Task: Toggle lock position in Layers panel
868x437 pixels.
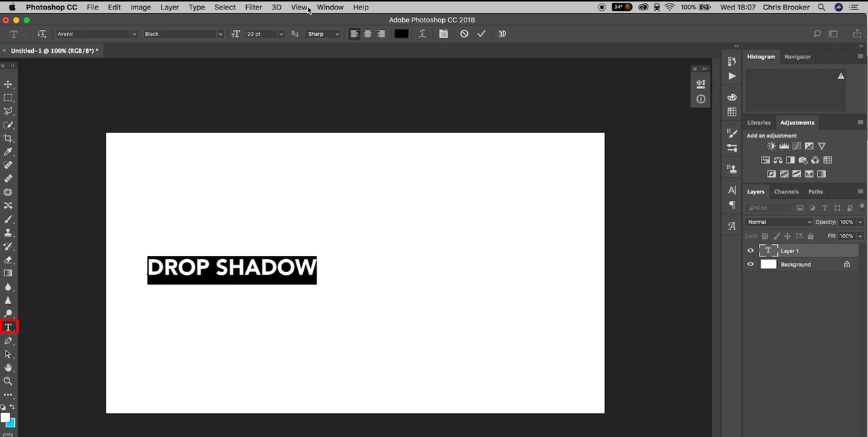Action: coord(787,236)
